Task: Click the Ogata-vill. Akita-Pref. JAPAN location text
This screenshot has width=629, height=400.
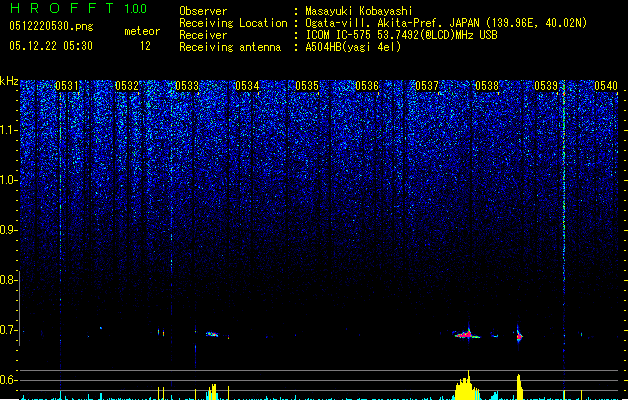Action: click(446, 23)
